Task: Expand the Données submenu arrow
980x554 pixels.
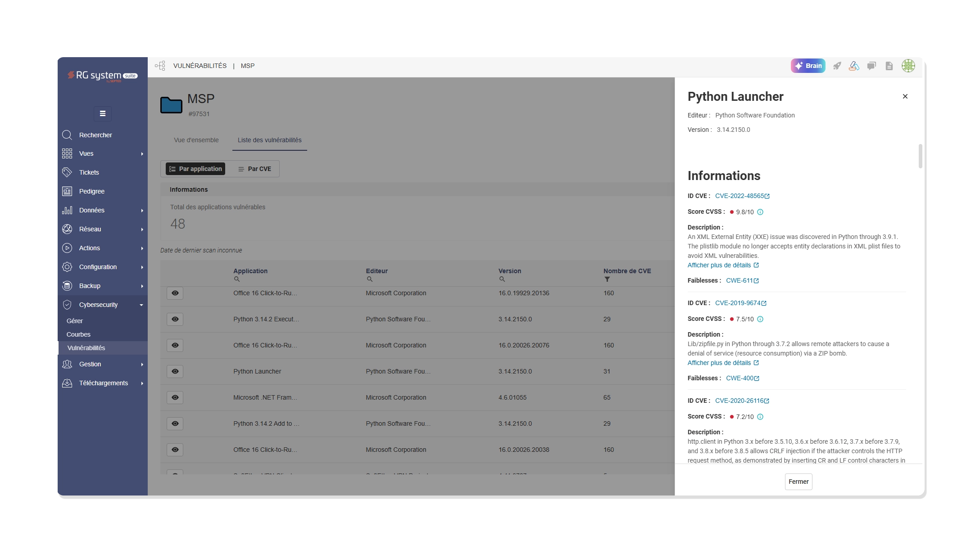Action: point(142,211)
